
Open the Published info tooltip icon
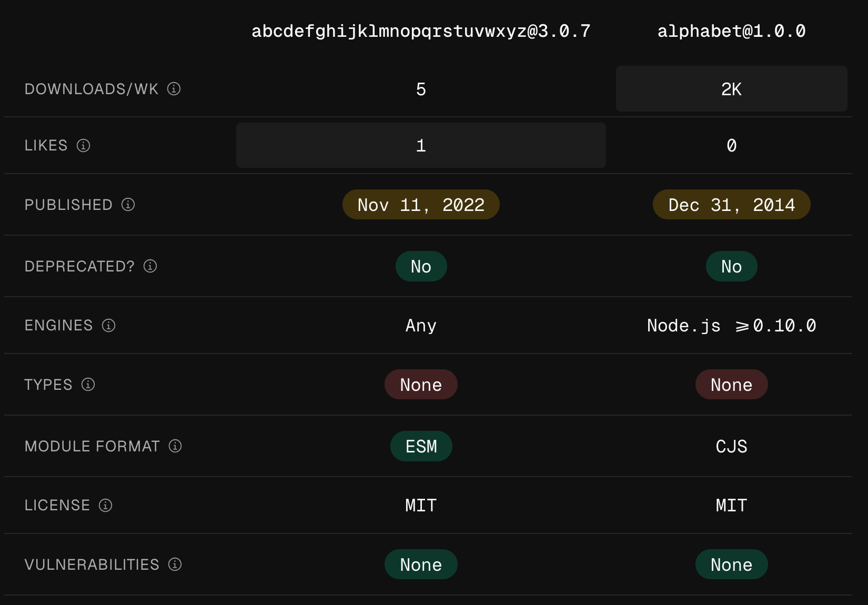tap(128, 205)
